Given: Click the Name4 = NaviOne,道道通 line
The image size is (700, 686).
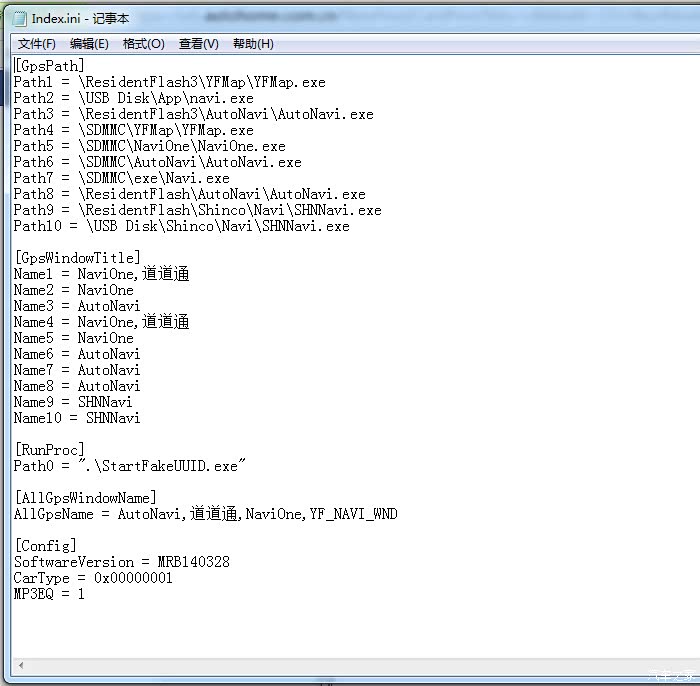Looking at the screenshot, I should [101, 322].
